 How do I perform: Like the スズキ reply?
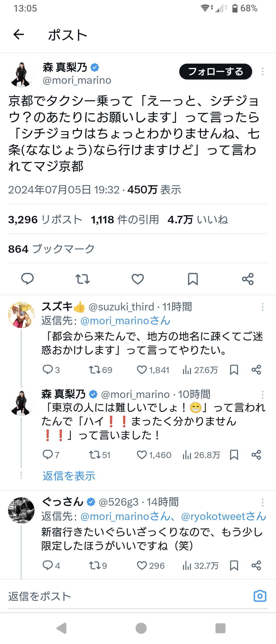(x=142, y=370)
